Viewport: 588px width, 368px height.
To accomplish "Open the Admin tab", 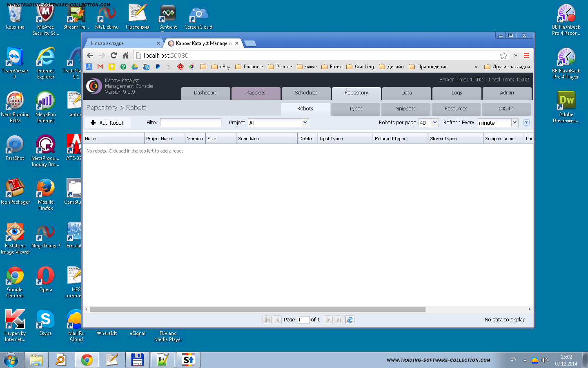I will [x=507, y=93].
